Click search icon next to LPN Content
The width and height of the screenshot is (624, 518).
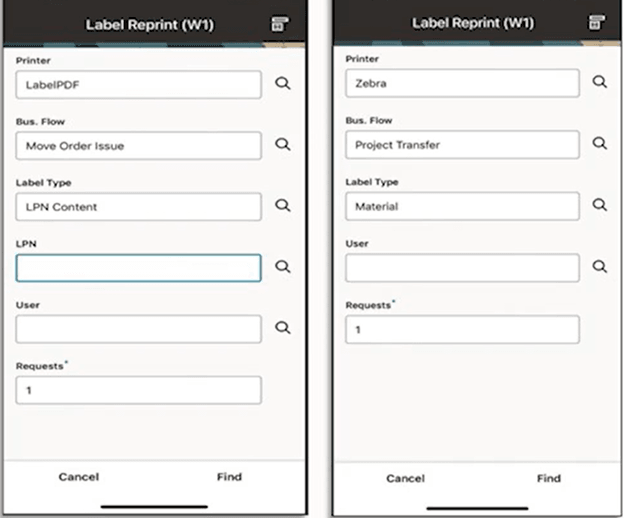(x=283, y=206)
